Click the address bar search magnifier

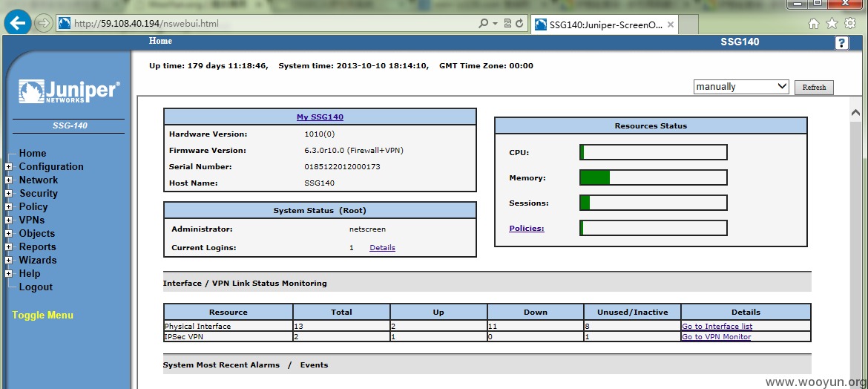[x=483, y=23]
